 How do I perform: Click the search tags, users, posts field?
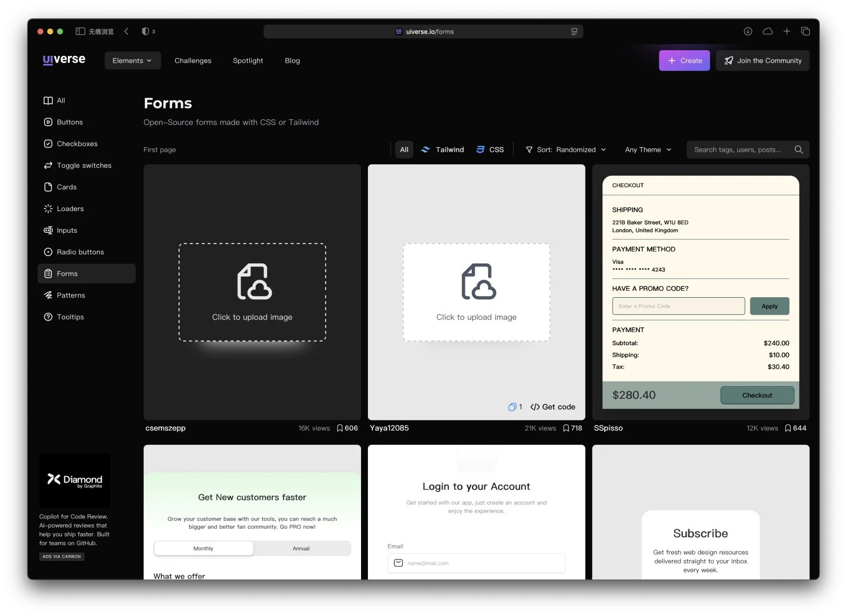coord(748,149)
